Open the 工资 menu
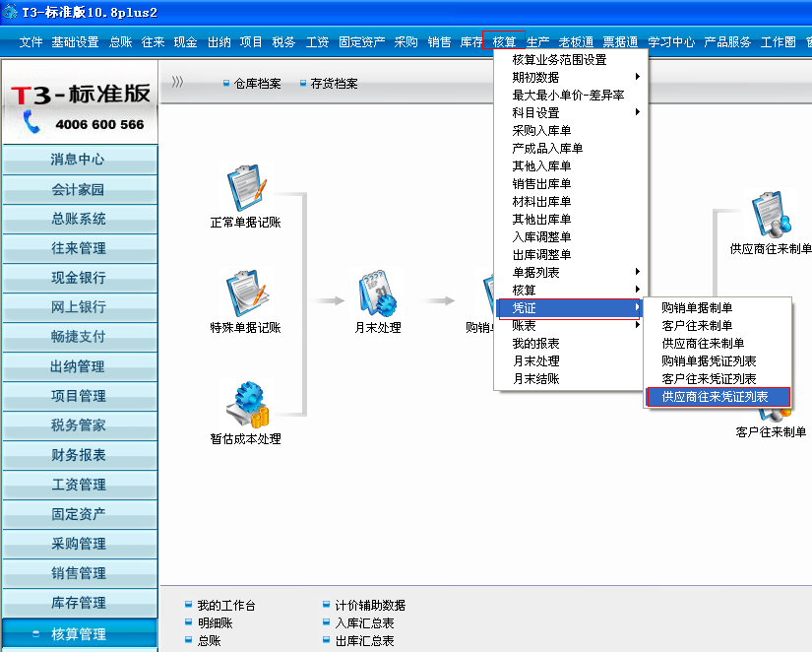Viewport: 812px width, 652px height. [x=317, y=41]
